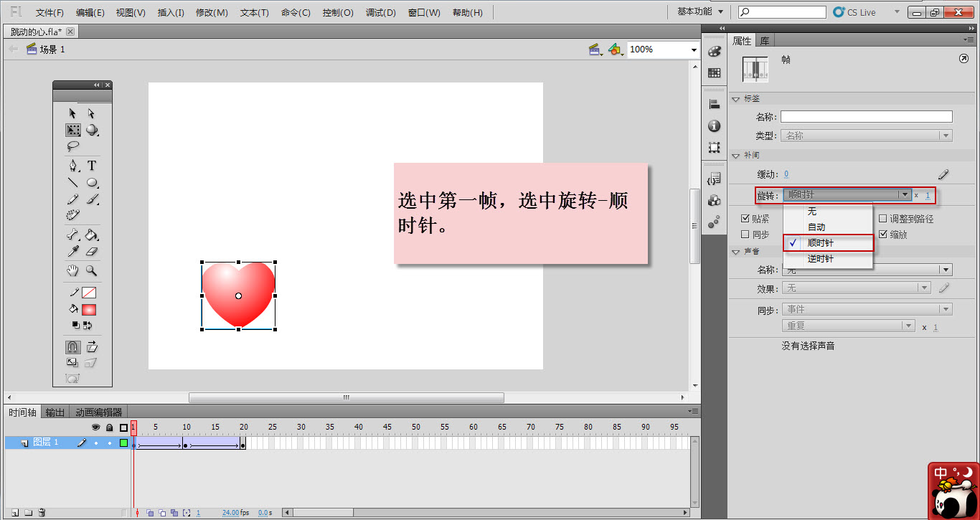The height and width of the screenshot is (520, 980).
Task: Collapse the 声音 section
Action: pos(735,252)
